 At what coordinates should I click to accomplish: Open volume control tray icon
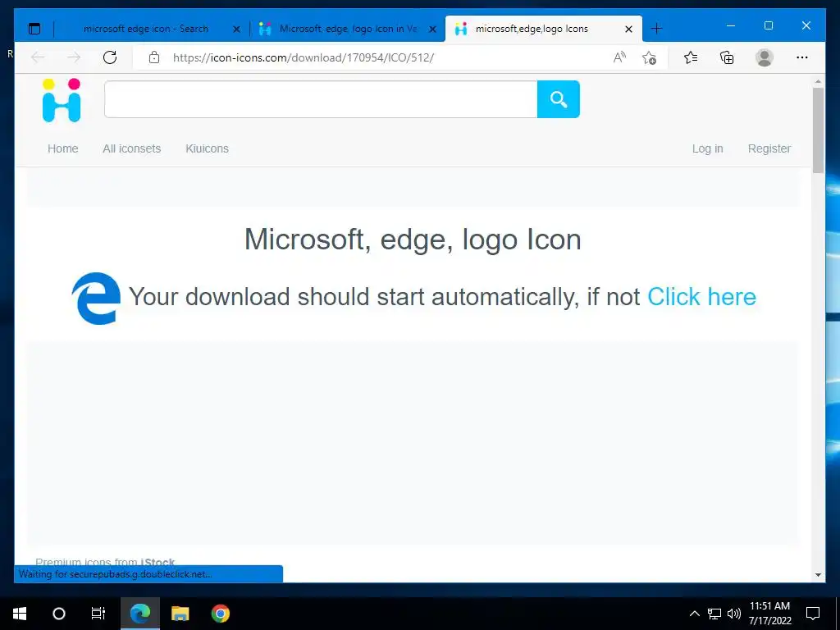click(x=734, y=614)
